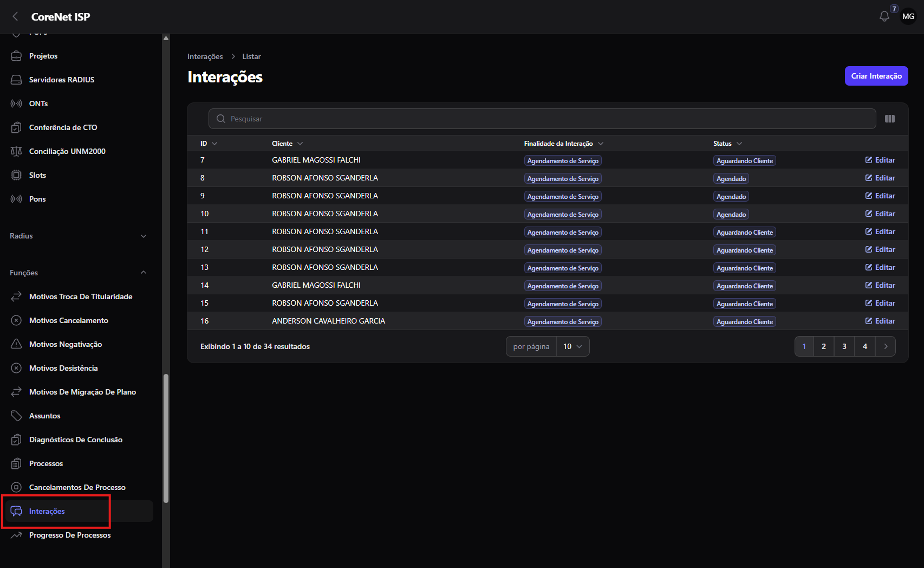This screenshot has height=568, width=924.
Task: Click ROBSON AFONSO SGANDERLA in row 10
Action: (x=325, y=214)
